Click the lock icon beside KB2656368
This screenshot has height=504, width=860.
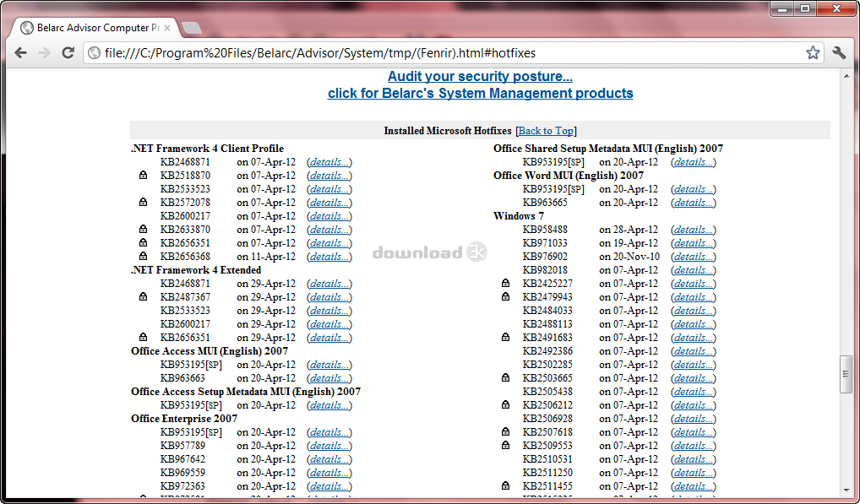(x=143, y=256)
